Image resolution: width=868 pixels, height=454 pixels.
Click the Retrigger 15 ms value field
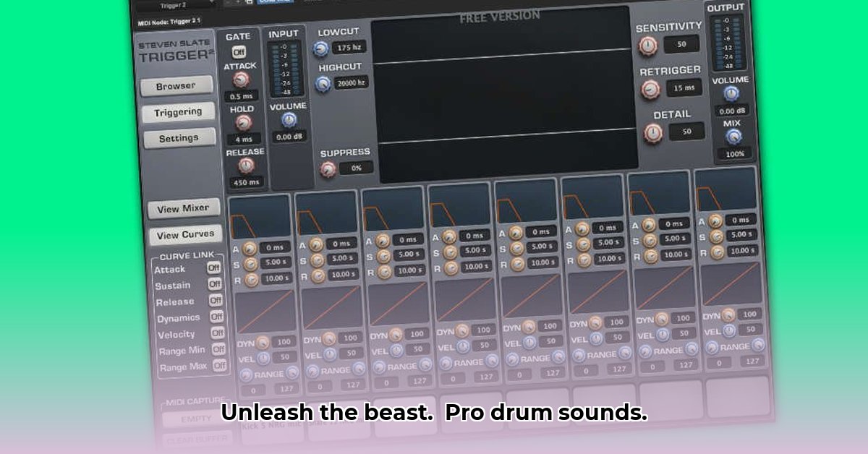click(x=684, y=87)
